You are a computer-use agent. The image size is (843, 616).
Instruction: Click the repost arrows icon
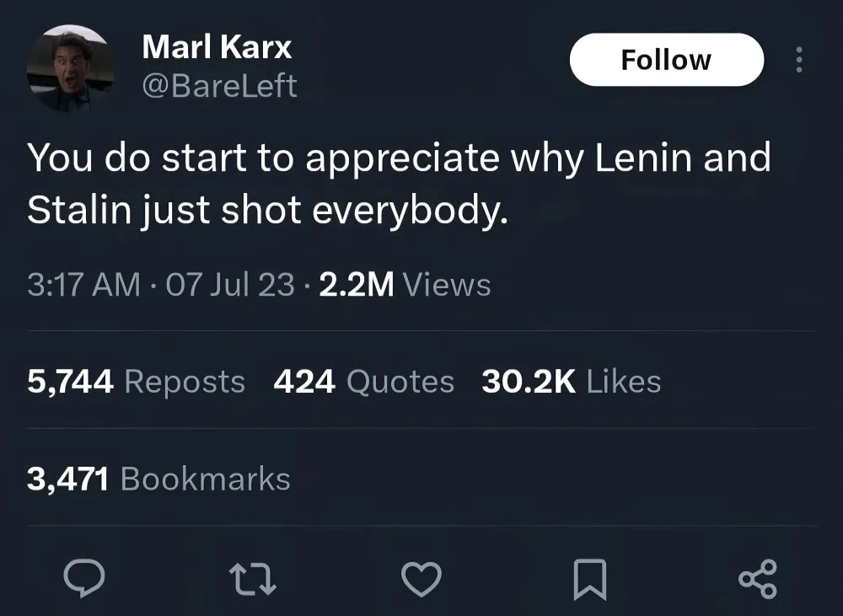[252, 579]
